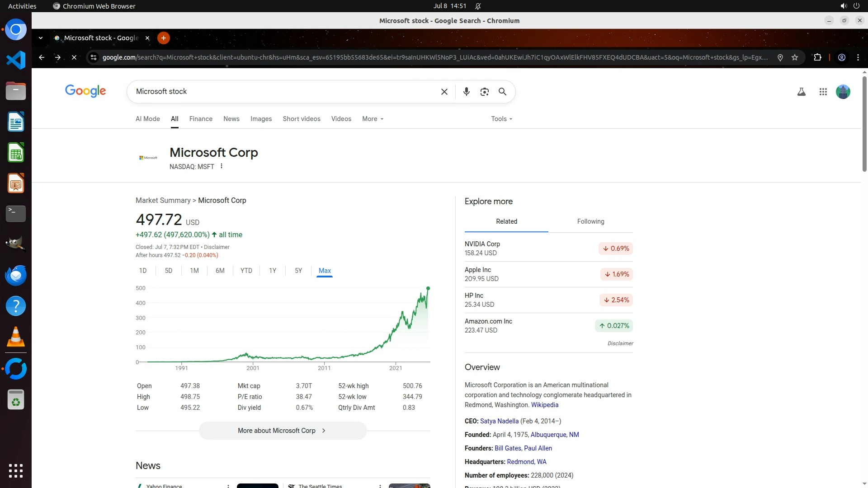This screenshot has height=488, width=868.
Task: Click the voice search microphone icon
Action: (466, 92)
